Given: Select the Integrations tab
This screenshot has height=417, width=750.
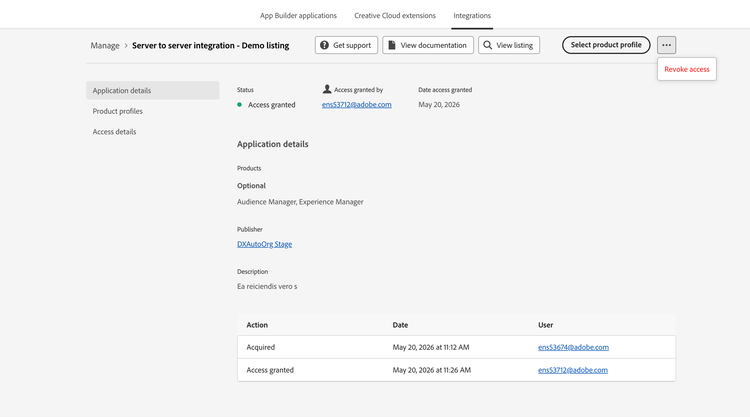Looking at the screenshot, I should (472, 15).
